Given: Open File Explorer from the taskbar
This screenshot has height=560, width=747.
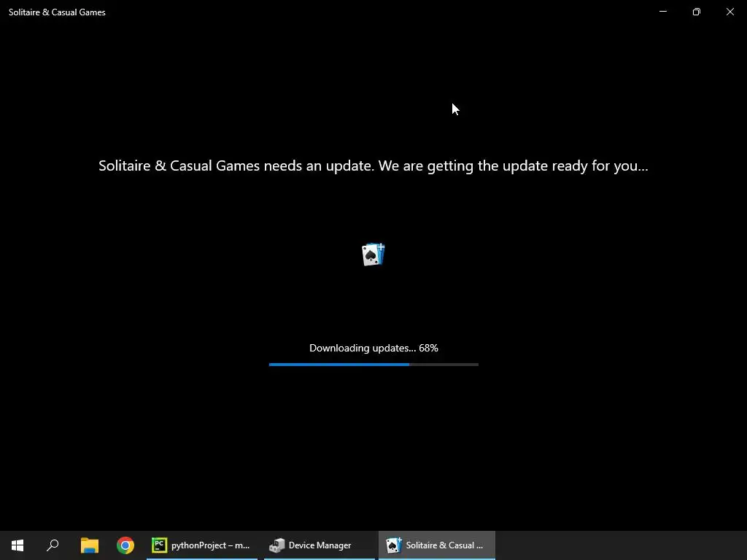Looking at the screenshot, I should [90, 545].
